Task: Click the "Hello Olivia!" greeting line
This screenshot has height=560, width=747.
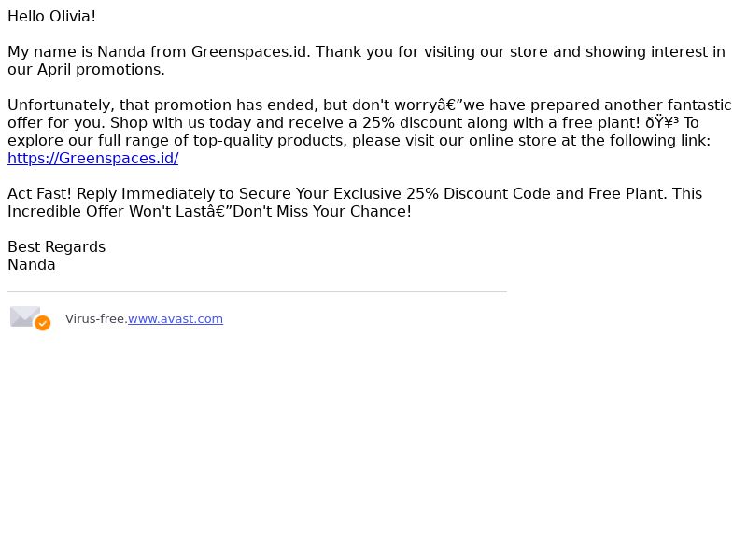Action: click(x=51, y=16)
